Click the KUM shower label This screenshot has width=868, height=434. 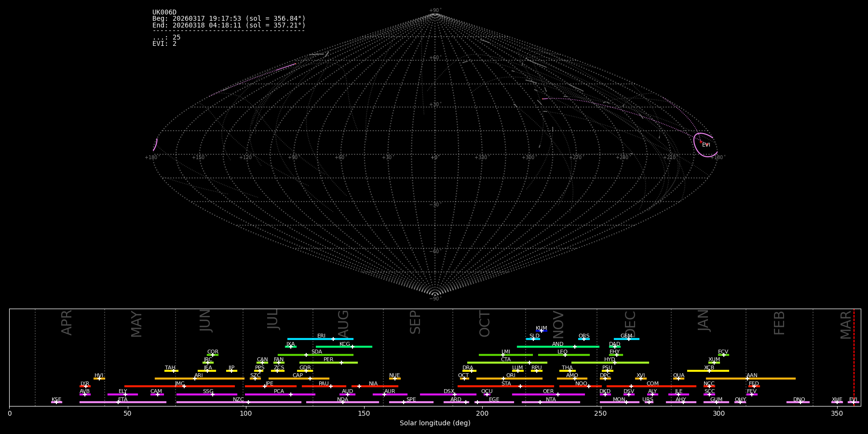[542, 328]
